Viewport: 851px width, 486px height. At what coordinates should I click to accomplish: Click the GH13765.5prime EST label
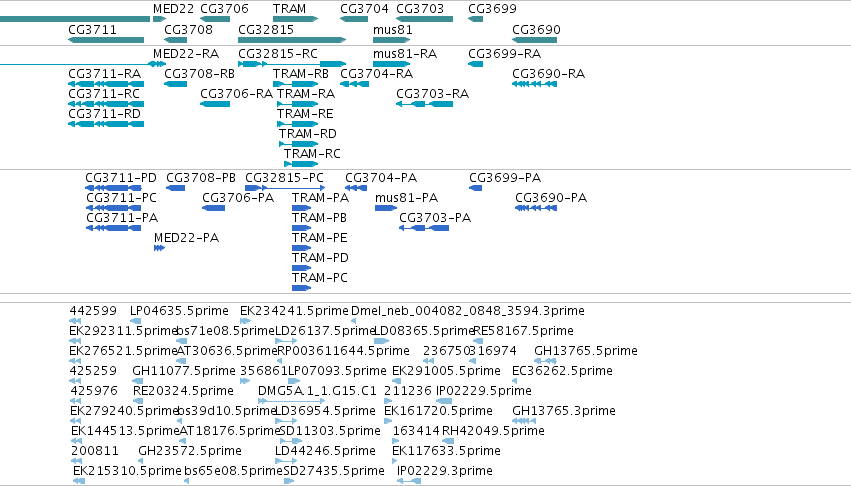tap(586, 351)
